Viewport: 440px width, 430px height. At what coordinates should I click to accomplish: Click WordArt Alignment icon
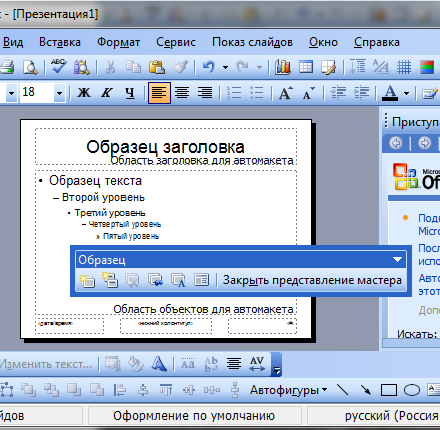pyautogui.click(x=234, y=364)
